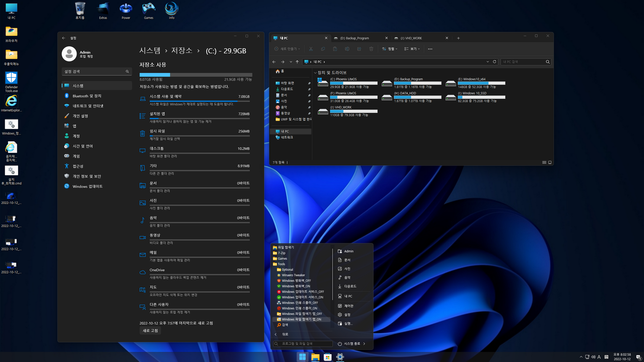This screenshot has width=644, height=362.
Task: Open 제어판 from start menu
Action: tap(349, 306)
